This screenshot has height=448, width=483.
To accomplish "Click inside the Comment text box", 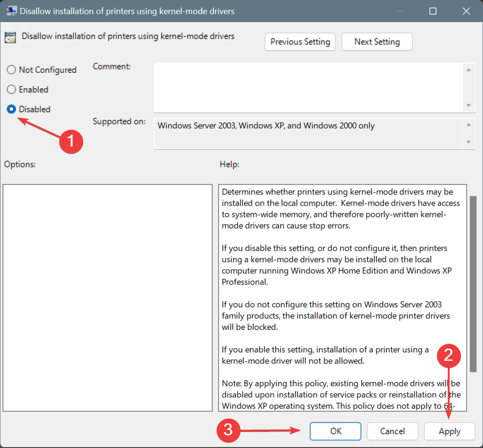I will [x=308, y=88].
